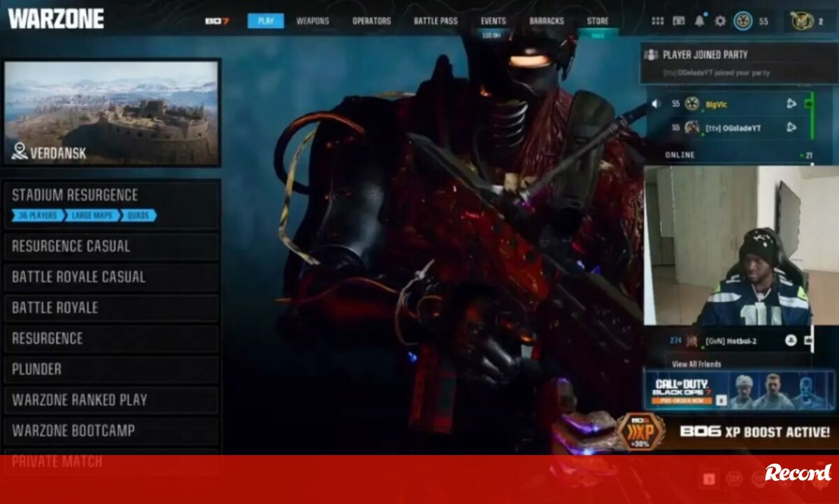Open the party emblem icon showing 2

click(x=803, y=21)
